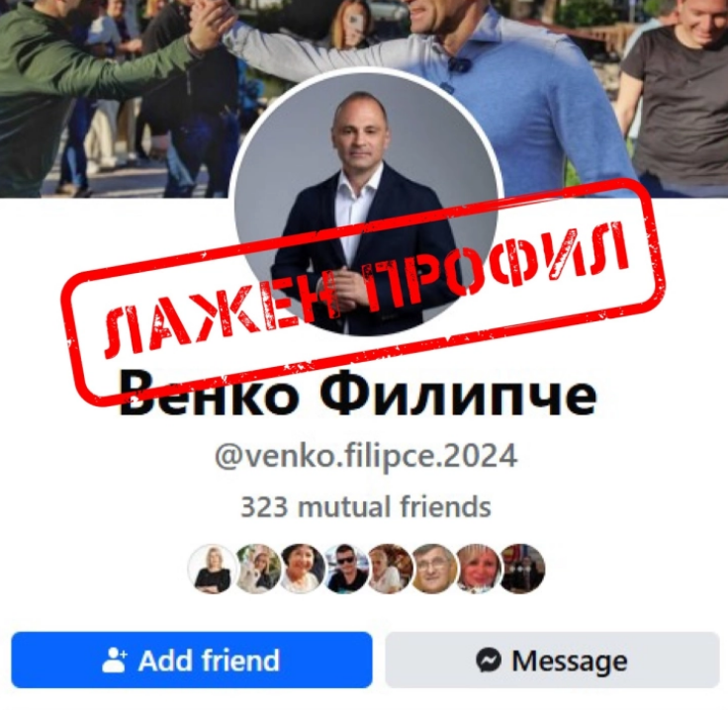728x710 pixels.
Task: Select the profile name Венко Филипче
Action: coord(357,395)
